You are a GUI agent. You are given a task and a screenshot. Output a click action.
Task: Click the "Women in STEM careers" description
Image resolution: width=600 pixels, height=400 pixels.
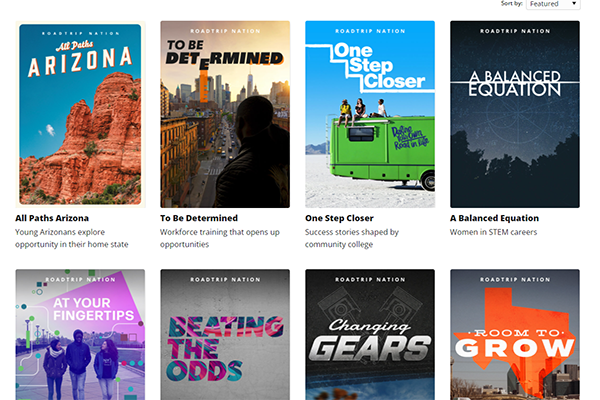click(x=493, y=232)
